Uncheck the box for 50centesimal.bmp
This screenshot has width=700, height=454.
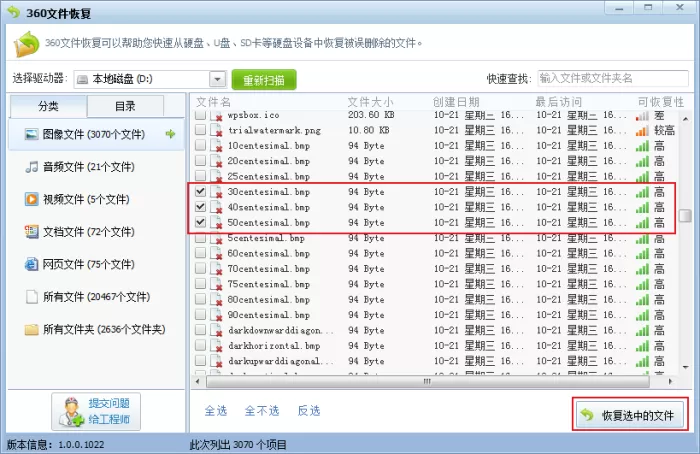[x=200, y=221]
